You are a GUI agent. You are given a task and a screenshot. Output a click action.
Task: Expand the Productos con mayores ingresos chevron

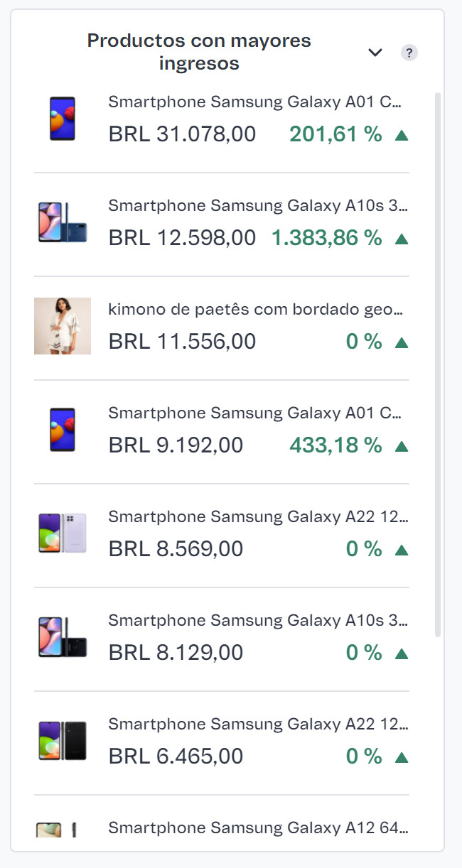click(x=375, y=53)
